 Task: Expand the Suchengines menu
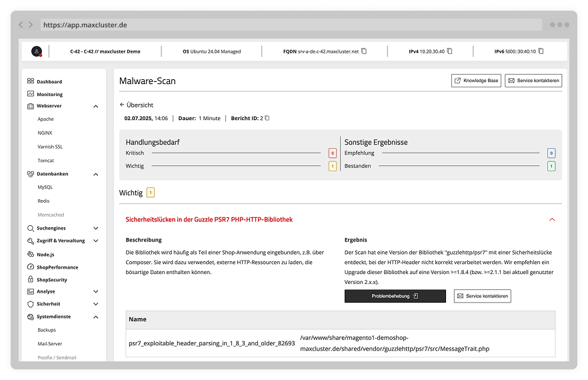(x=96, y=228)
